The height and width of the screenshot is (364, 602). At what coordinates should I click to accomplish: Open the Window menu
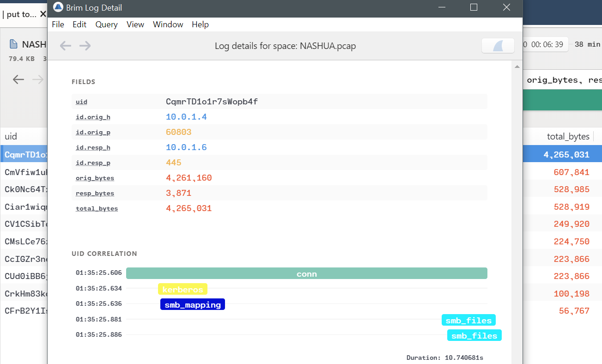coord(168,24)
